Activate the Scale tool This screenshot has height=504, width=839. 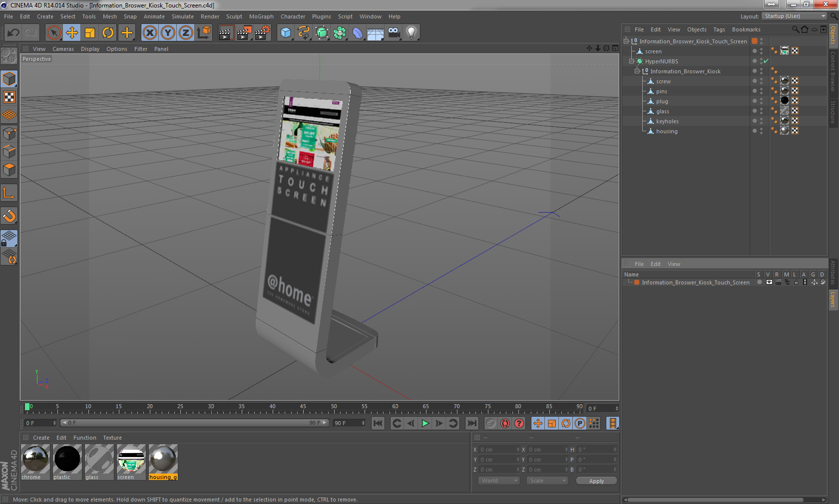point(90,33)
